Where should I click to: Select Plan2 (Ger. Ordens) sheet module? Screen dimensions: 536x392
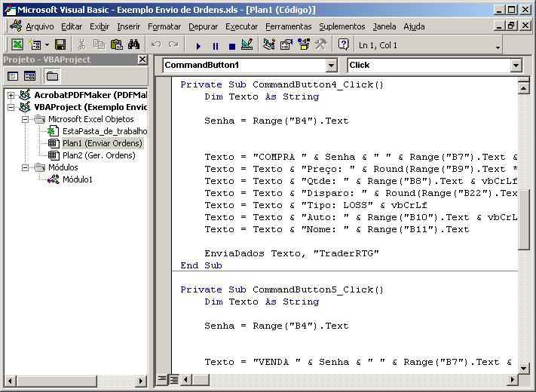click(x=99, y=155)
